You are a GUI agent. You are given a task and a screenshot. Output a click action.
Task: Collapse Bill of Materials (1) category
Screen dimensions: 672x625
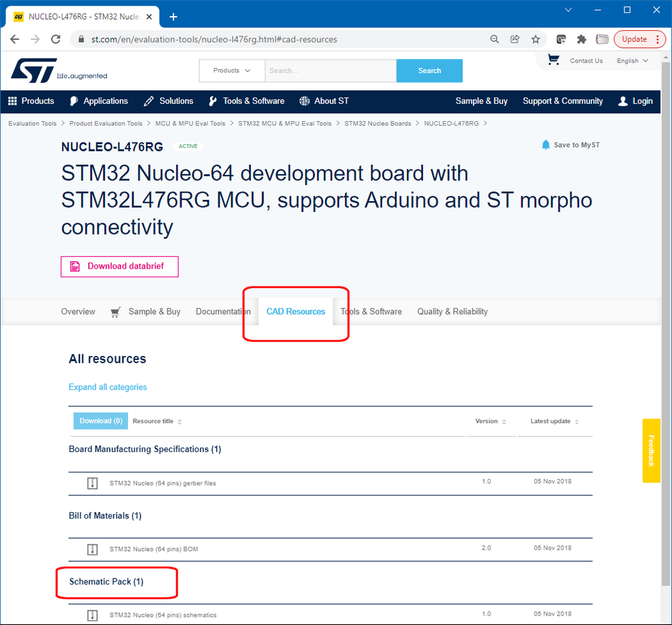point(105,516)
